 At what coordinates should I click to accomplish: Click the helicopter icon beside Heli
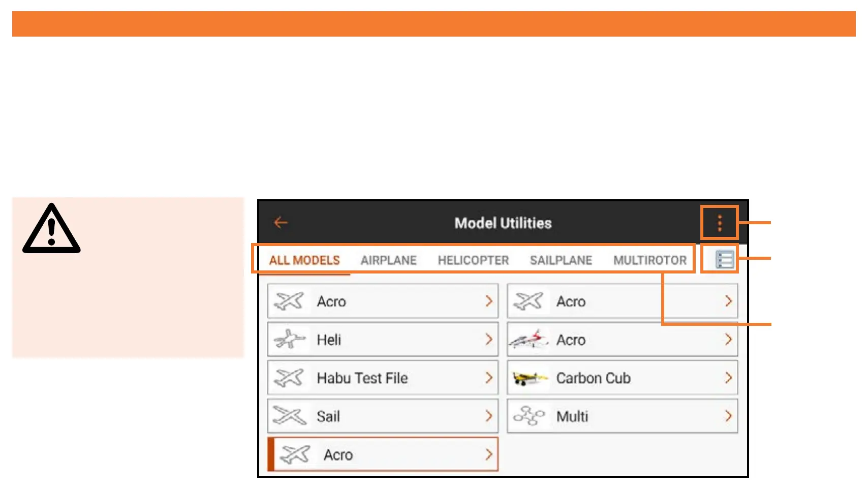point(289,340)
